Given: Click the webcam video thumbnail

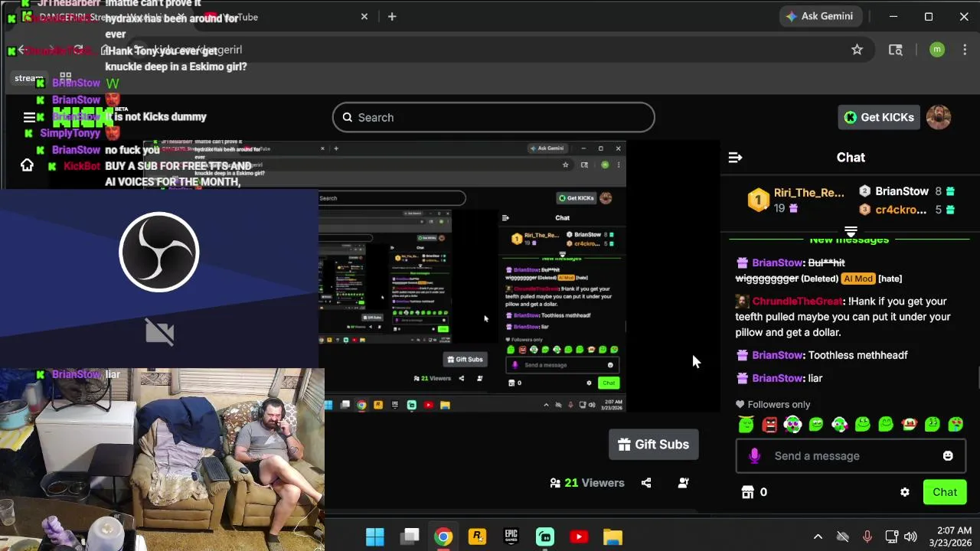Looking at the screenshot, I should click(x=162, y=459).
